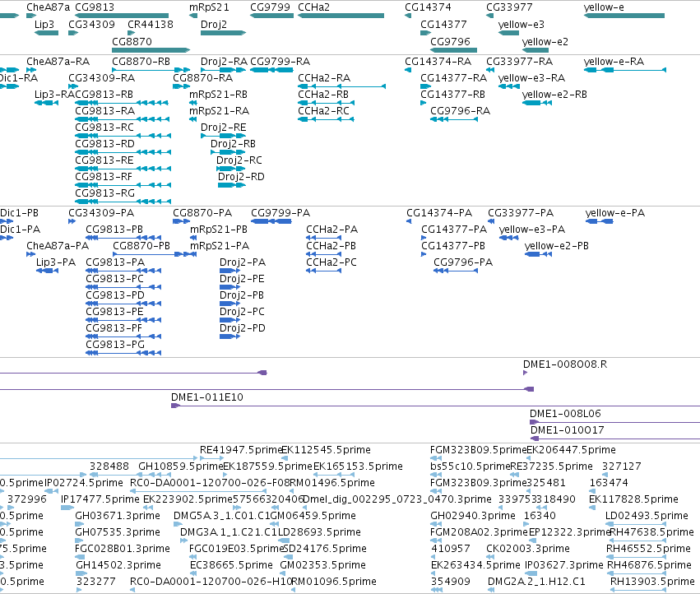Select the DME1-011E10 clone label

(207, 397)
